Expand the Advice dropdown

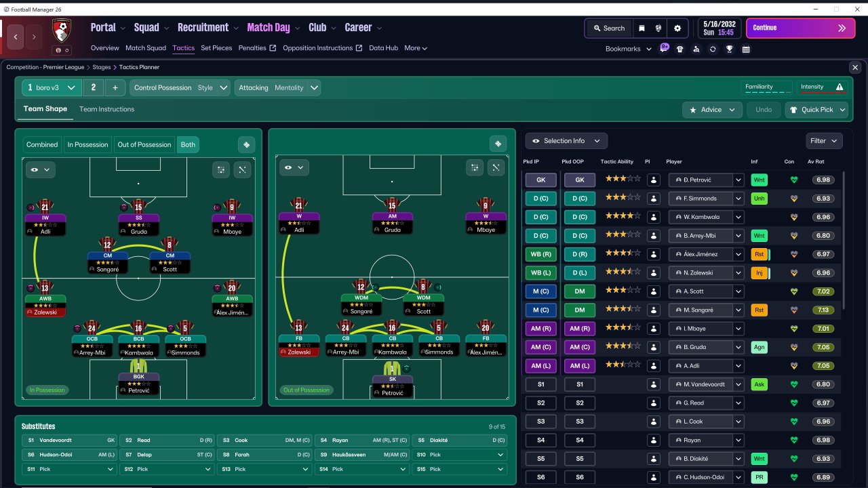pos(712,110)
